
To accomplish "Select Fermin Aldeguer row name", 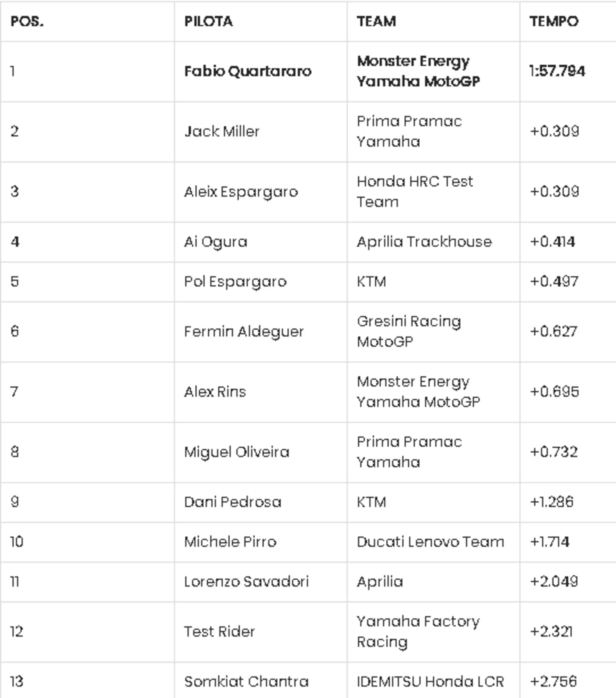I will (x=244, y=331).
